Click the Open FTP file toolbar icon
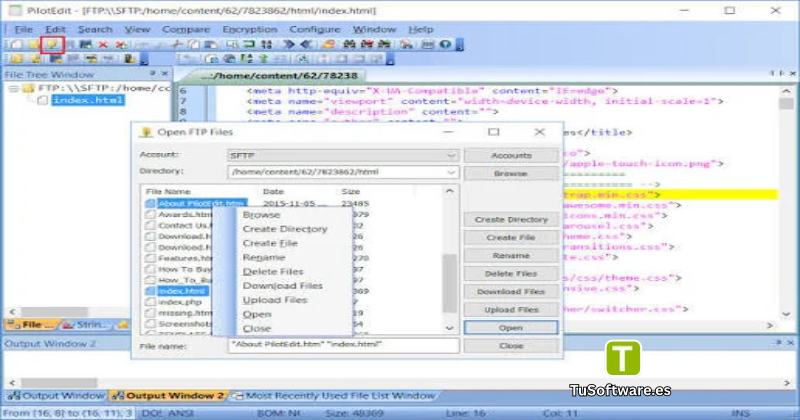The image size is (800, 420). 52,45
